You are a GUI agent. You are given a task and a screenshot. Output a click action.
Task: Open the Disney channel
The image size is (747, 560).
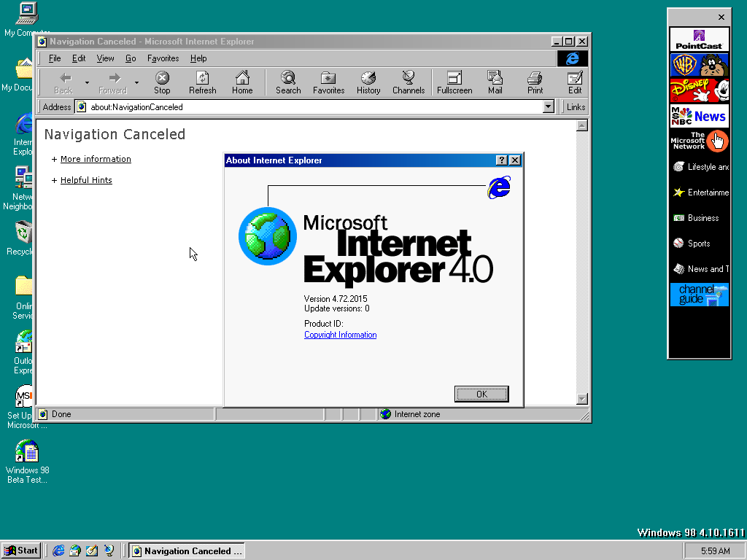coord(699,90)
